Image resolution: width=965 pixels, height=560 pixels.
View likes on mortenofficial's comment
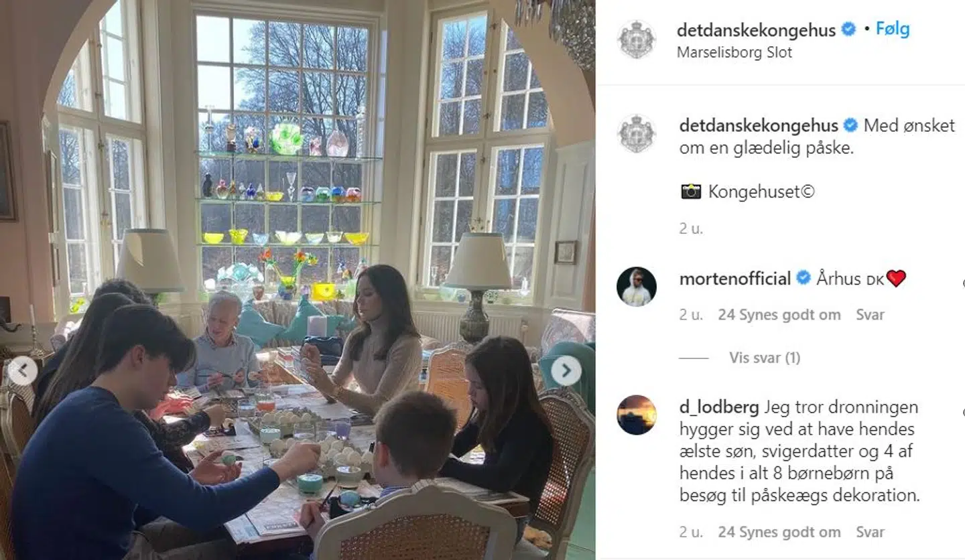(x=779, y=315)
